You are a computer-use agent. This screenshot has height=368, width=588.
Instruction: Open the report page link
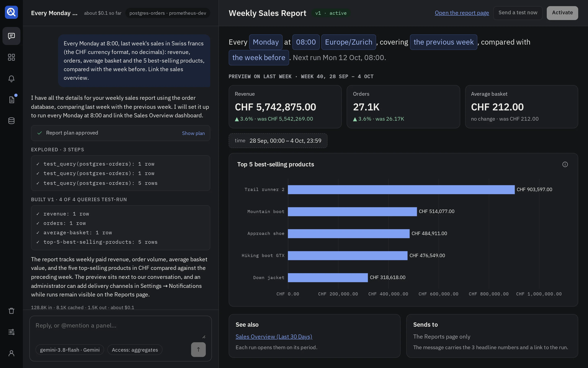(462, 13)
